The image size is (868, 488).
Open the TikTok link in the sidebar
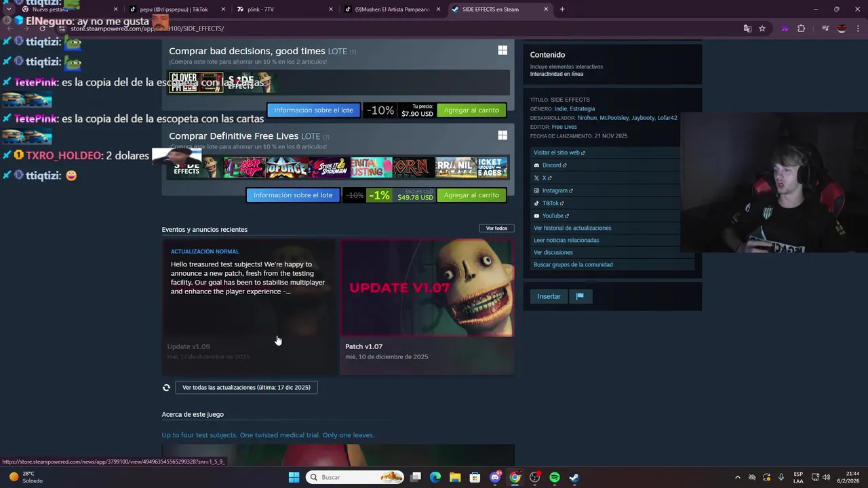tap(549, 203)
